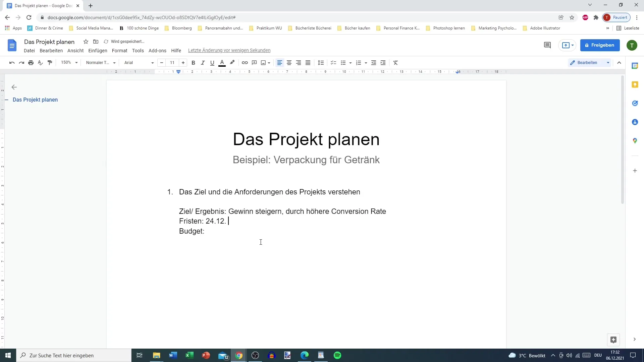Screen dimensions: 644x362
Task: Move document using folder icon
Action: 96,42
